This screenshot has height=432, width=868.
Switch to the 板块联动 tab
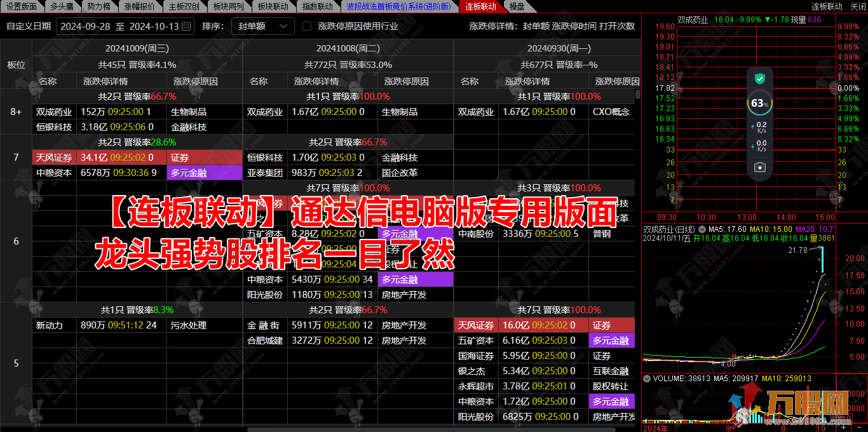pyautogui.click(x=273, y=6)
